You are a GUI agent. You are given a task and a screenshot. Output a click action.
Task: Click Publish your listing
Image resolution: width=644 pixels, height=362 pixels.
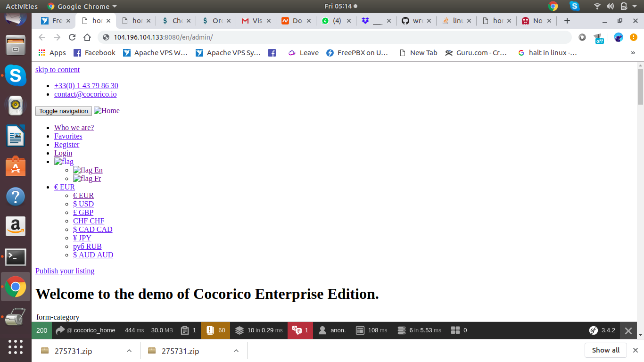[65, 271]
